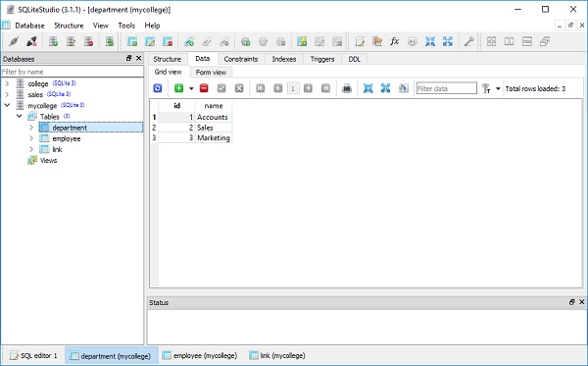The width and height of the screenshot is (588, 366).
Task: Open the SQL function editor (fx) icon
Action: (395, 41)
